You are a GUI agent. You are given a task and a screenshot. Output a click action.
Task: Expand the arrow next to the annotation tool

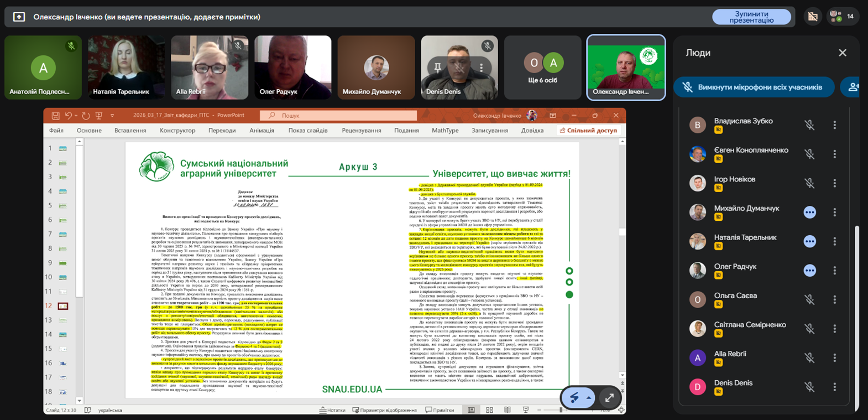(589, 398)
